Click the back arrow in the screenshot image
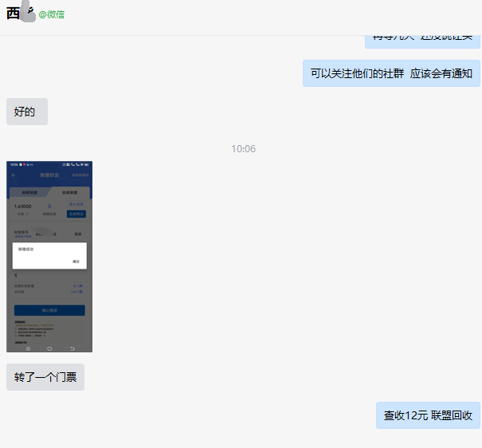 click(x=13, y=175)
